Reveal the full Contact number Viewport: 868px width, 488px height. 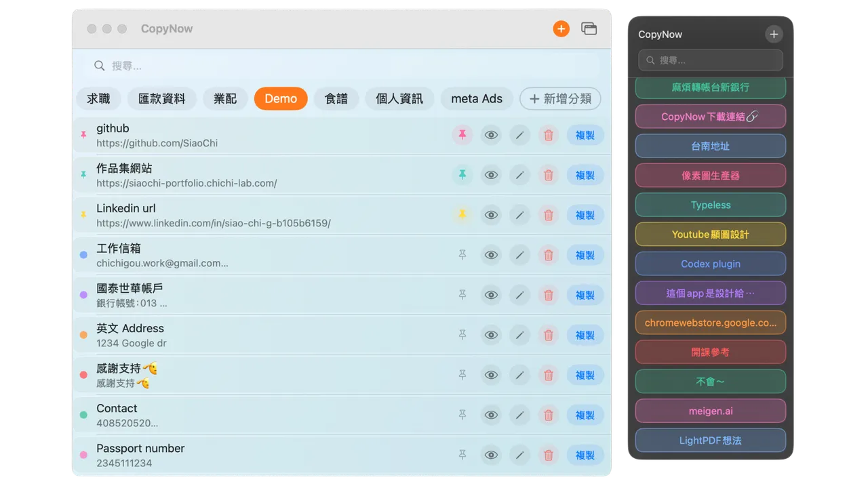pyautogui.click(x=491, y=415)
